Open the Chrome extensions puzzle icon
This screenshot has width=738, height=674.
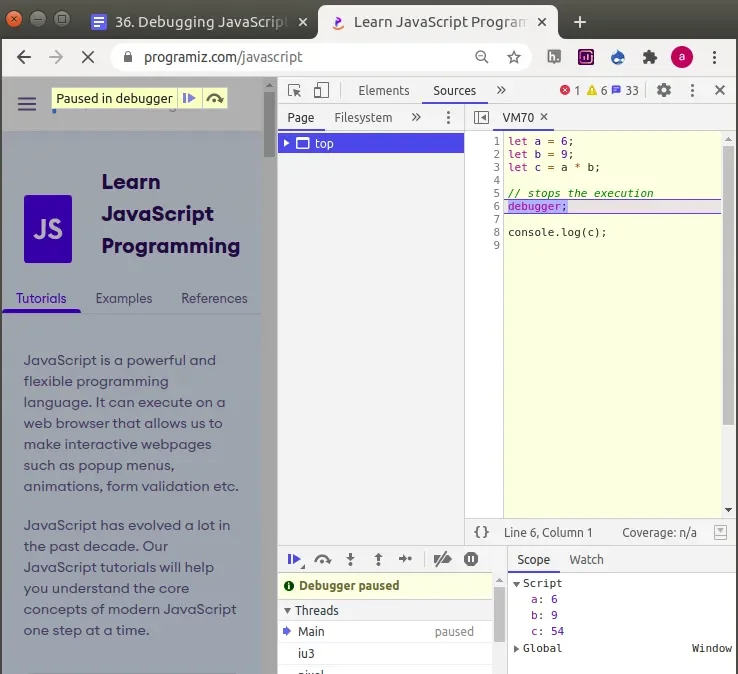650,57
